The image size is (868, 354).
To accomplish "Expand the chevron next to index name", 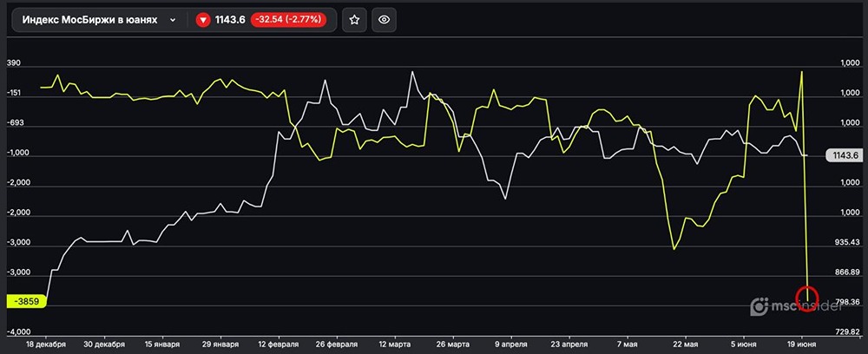I will tap(173, 19).
